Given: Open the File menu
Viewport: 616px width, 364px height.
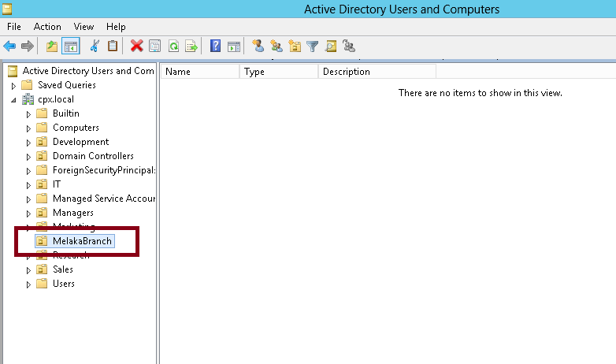Looking at the screenshot, I should coord(14,27).
